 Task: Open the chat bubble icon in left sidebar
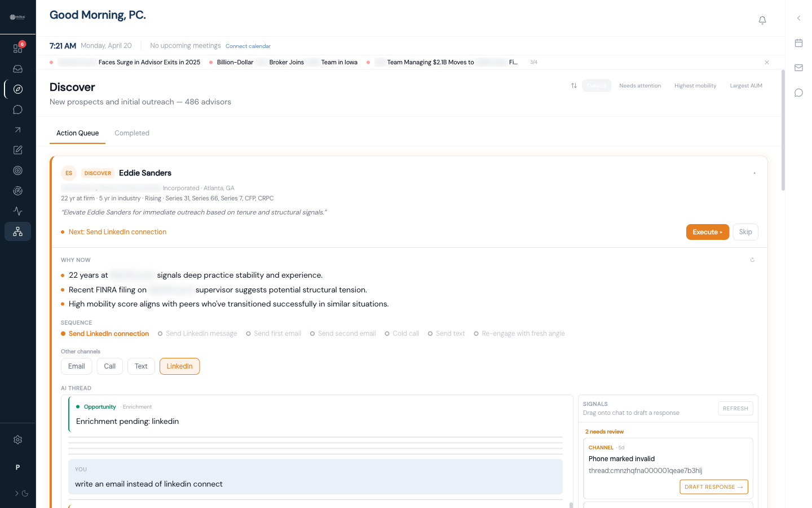coord(17,110)
